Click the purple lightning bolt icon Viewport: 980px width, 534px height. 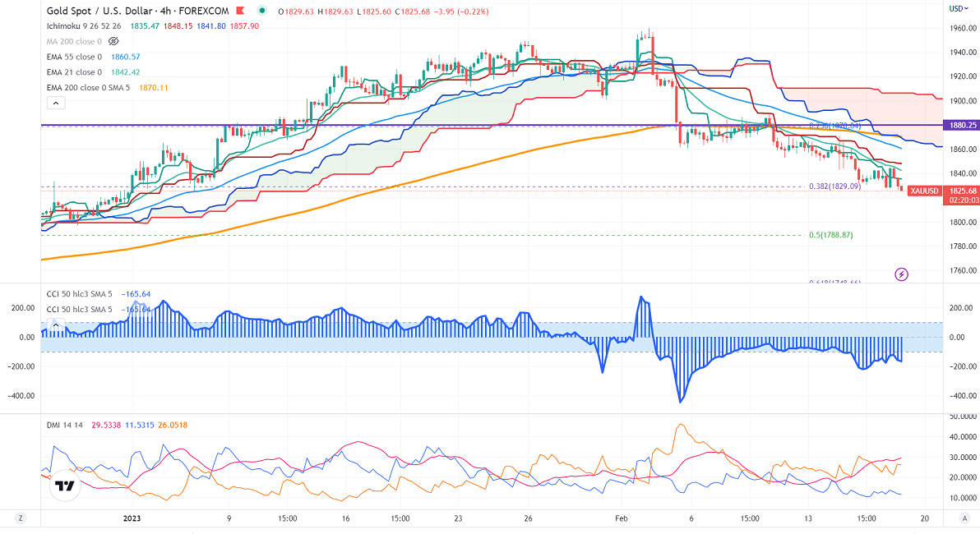click(901, 274)
